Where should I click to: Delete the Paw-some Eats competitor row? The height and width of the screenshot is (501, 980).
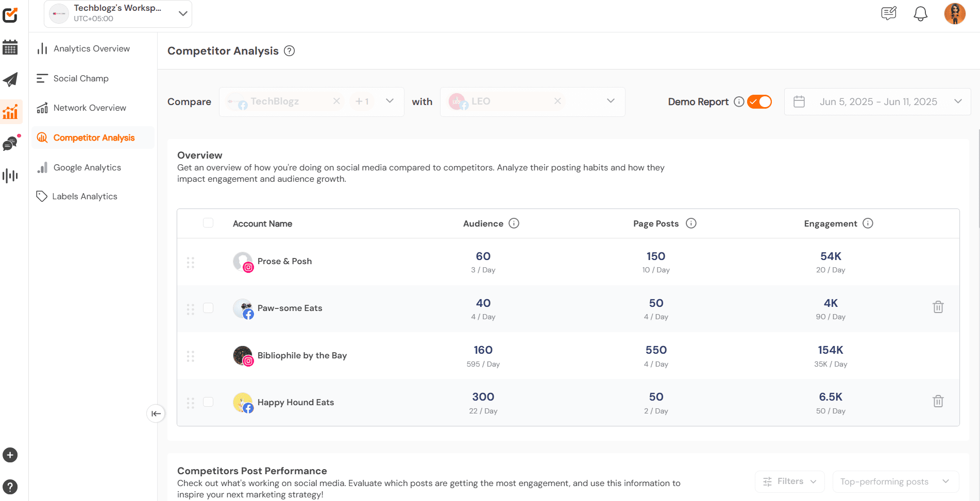[x=938, y=307]
